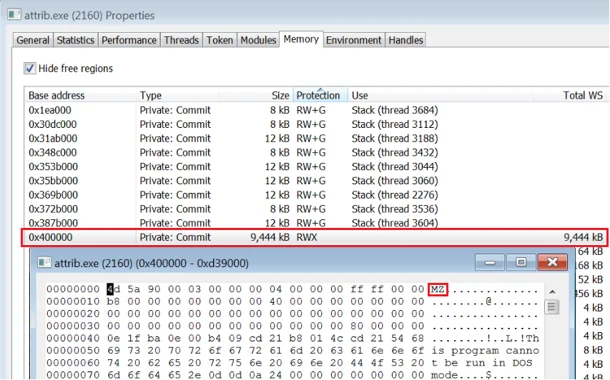Image resolution: width=610 pixels, height=380 pixels.
Task: Click Stack (thread 3112) cell
Action: click(x=395, y=124)
